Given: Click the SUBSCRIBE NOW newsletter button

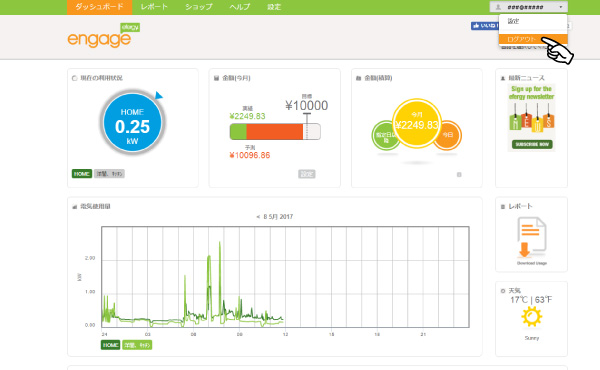Looking at the screenshot, I should click(532, 144).
